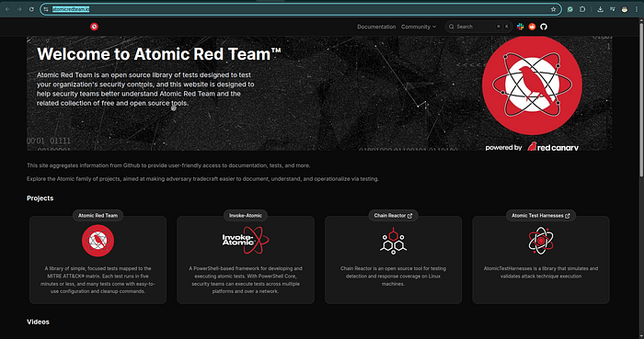The height and width of the screenshot is (339, 644).
Task: Focus the Search field in the navbar
Action: click(x=478, y=27)
